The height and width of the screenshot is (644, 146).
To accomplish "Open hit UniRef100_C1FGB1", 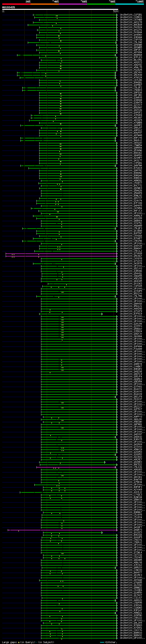I will click(131, 15).
